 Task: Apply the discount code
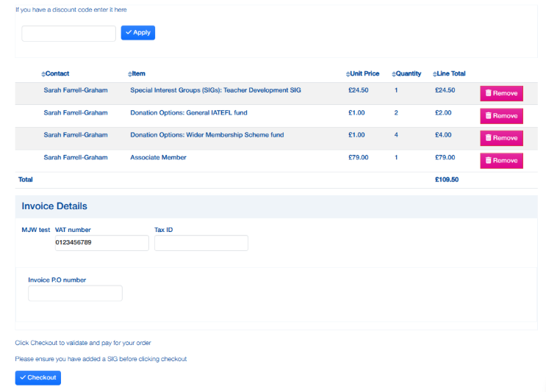tap(137, 33)
